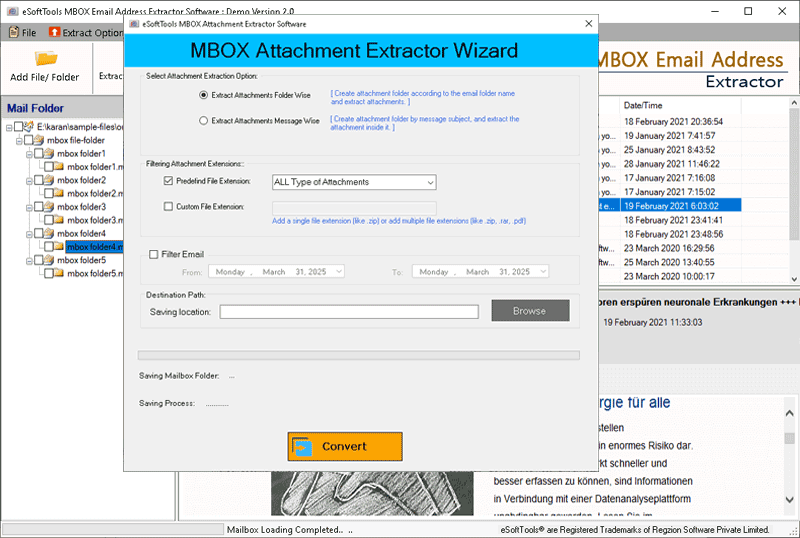Collapse the mbox file-folder tree node
Image resolution: width=800 pixels, height=538 pixels.
pyautogui.click(x=19, y=140)
